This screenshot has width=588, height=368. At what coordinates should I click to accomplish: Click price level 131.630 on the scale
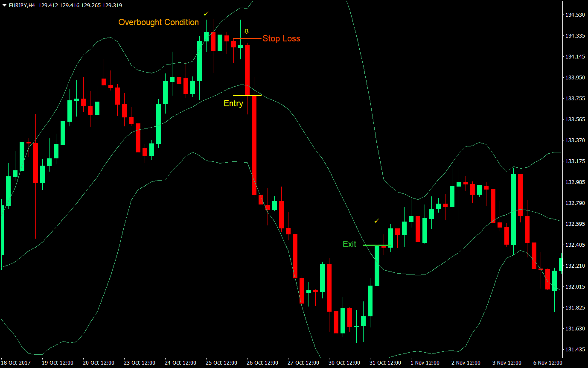pos(575,329)
